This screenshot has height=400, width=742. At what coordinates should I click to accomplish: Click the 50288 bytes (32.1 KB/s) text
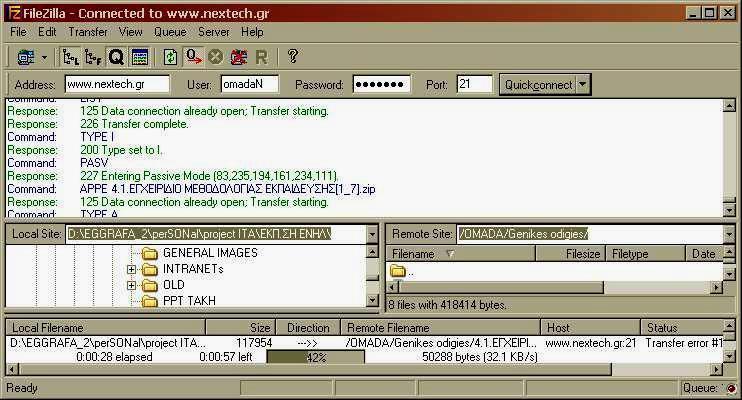(479, 357)
